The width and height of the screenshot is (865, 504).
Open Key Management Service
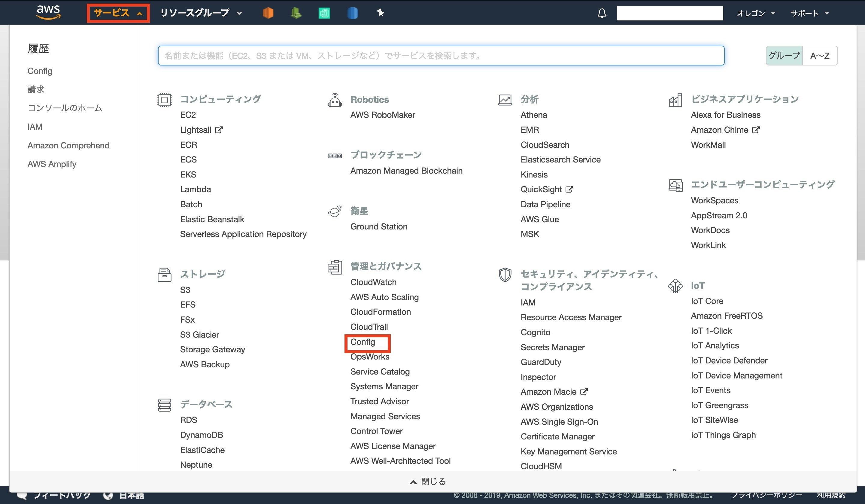coord(569,451)
